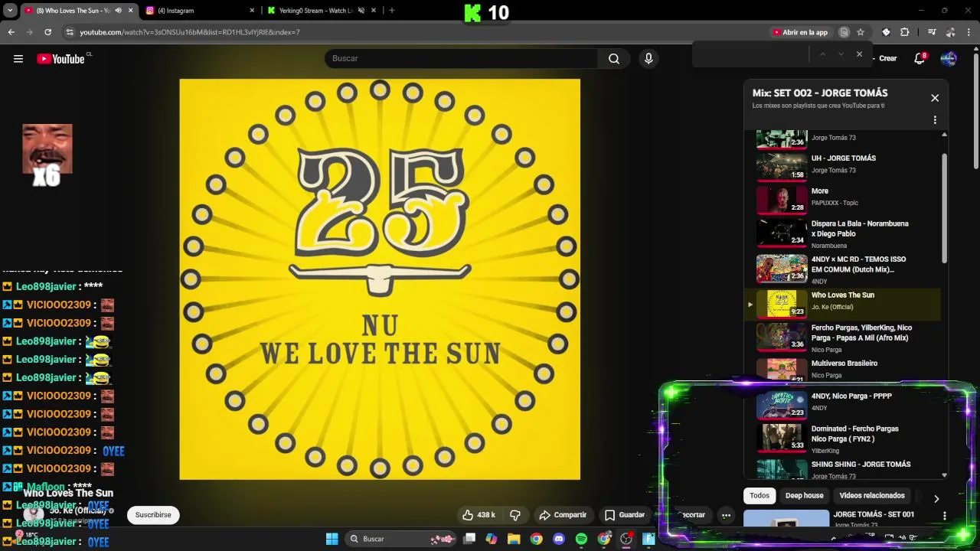Open Chrome profile avatar in toolbar

click(950, 32)
